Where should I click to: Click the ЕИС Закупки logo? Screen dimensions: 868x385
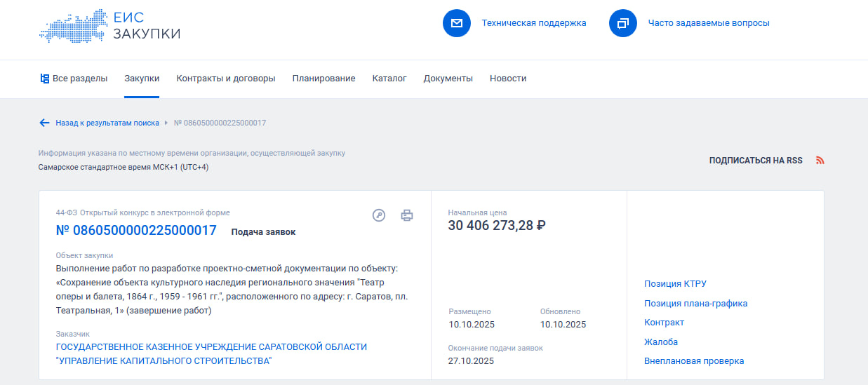tap(109, 25)
